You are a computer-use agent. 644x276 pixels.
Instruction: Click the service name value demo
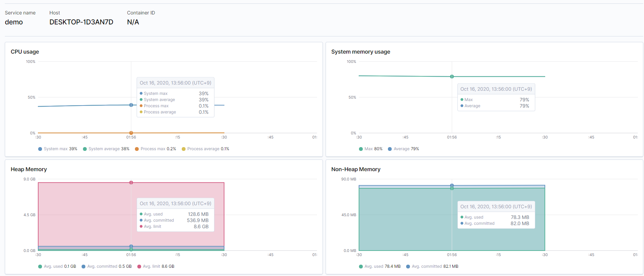tap(14, 22)
